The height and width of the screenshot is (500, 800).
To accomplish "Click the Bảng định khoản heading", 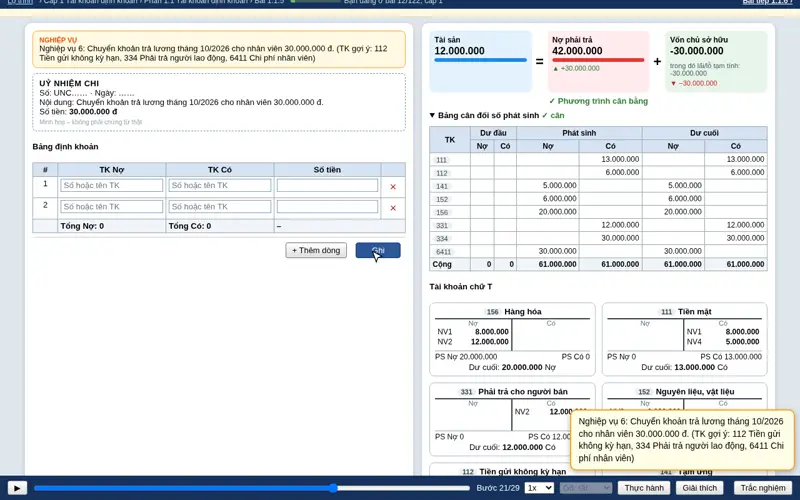I will (x=65, y=146).
